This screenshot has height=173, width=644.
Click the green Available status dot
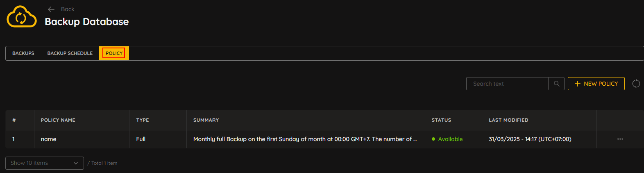433,139
